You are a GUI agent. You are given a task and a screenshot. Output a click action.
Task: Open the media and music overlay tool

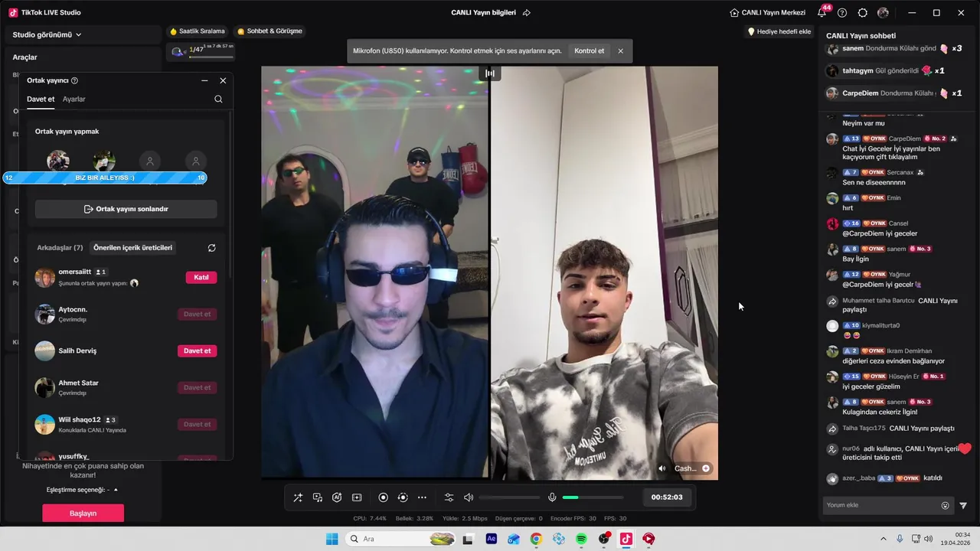coord(318,497)
